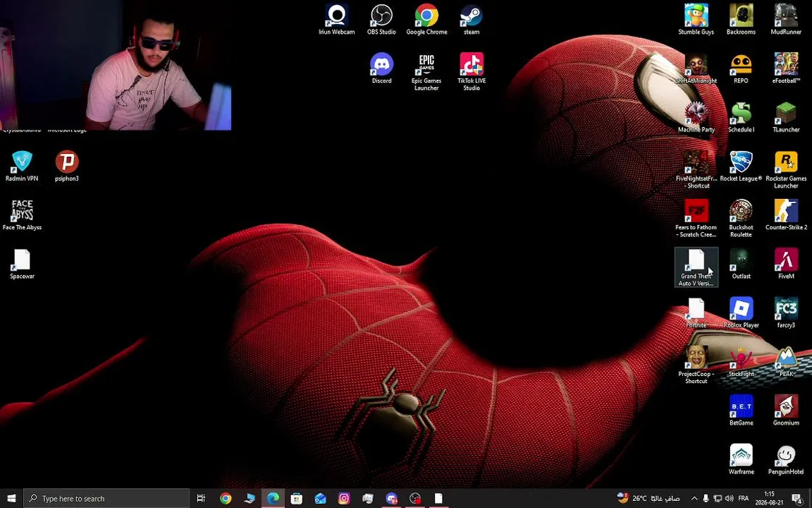Click the PenguinHotel game icon
Screen dimensions: 812x508
[x=786, y=458]
